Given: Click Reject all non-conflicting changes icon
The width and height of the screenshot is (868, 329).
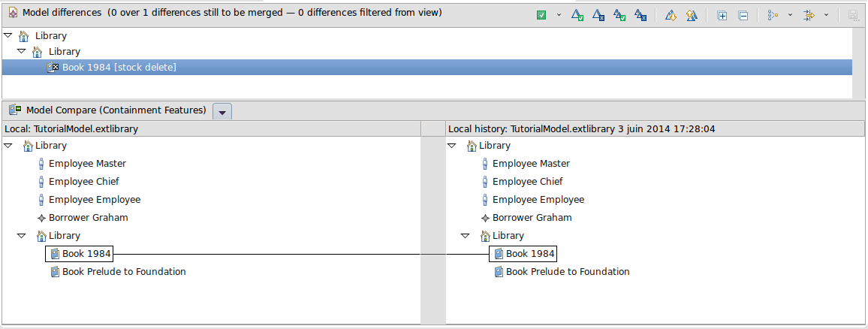Looking at the screenshot, I should pos(640,15).
